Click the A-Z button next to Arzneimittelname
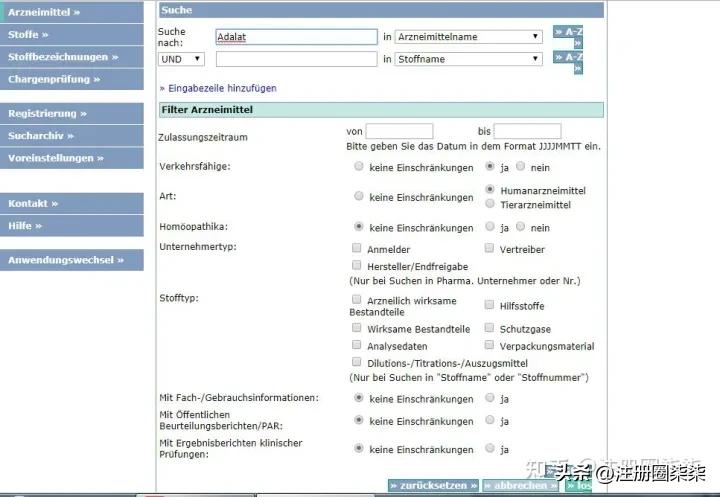This screenshot has width=720, height=497. click(568, 37)
